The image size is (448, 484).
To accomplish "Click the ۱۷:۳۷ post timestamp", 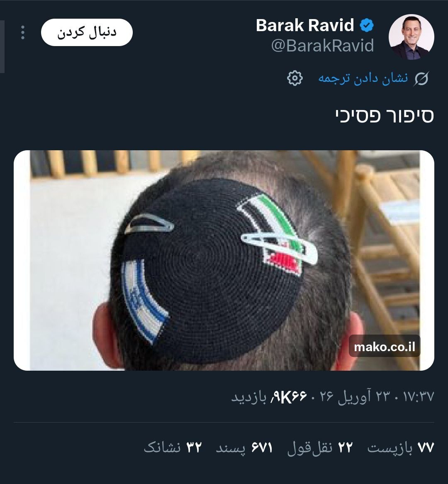I will point(419,396).
